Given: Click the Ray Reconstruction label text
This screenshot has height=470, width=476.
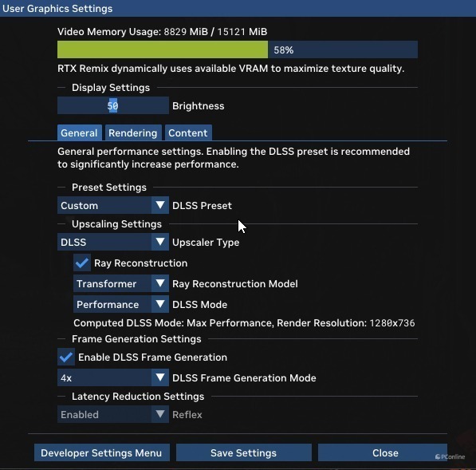Looking at the screenshot, I should tap(141, 263).
